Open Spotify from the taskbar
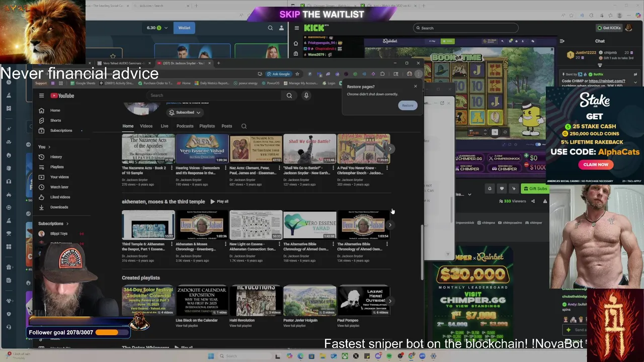The image size is (644, 362). [x=389, y=356]
